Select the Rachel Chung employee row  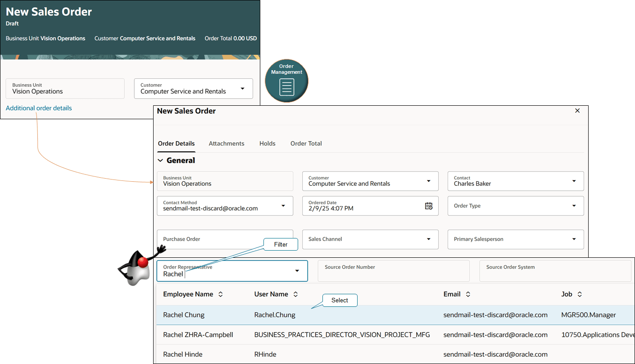click(395, 315)
